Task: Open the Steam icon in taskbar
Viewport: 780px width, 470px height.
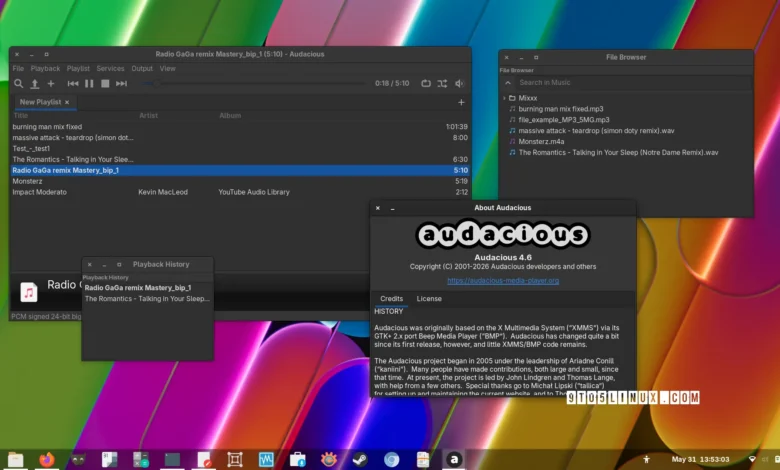Action: 360,460
